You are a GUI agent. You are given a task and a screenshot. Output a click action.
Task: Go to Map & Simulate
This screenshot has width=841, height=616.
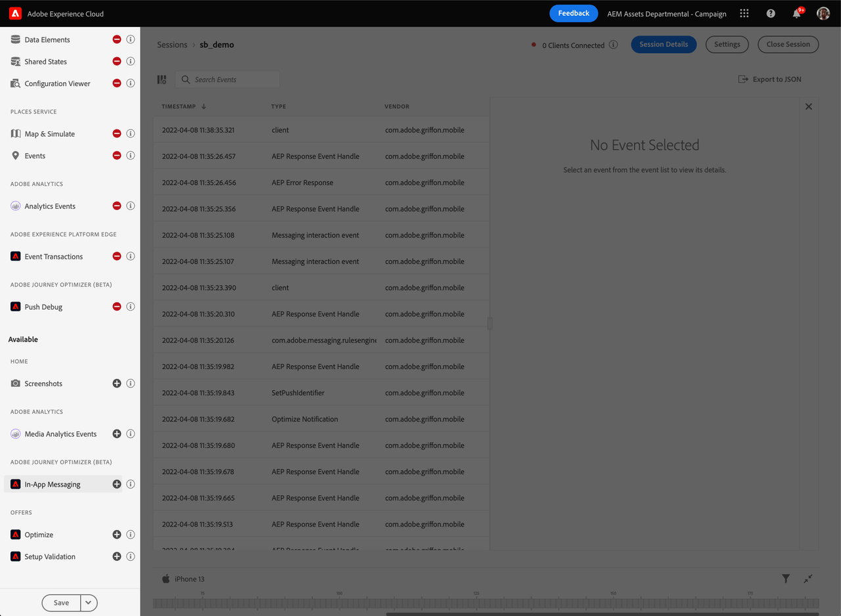point(49,134)
